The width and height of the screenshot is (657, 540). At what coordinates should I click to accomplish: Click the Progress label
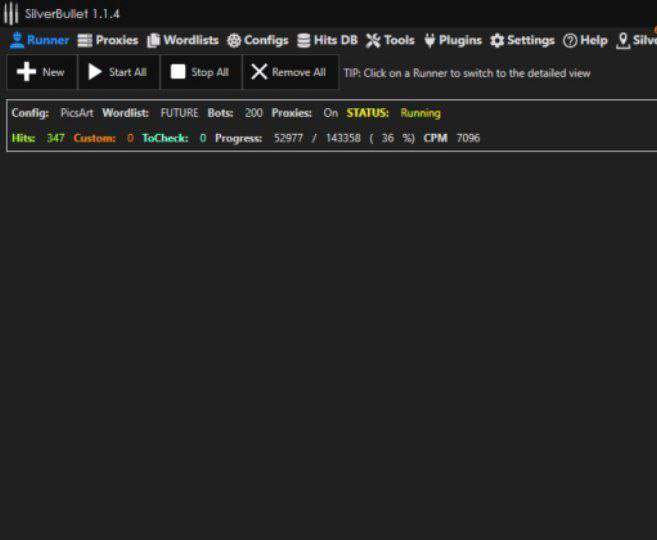coord(238,138)
